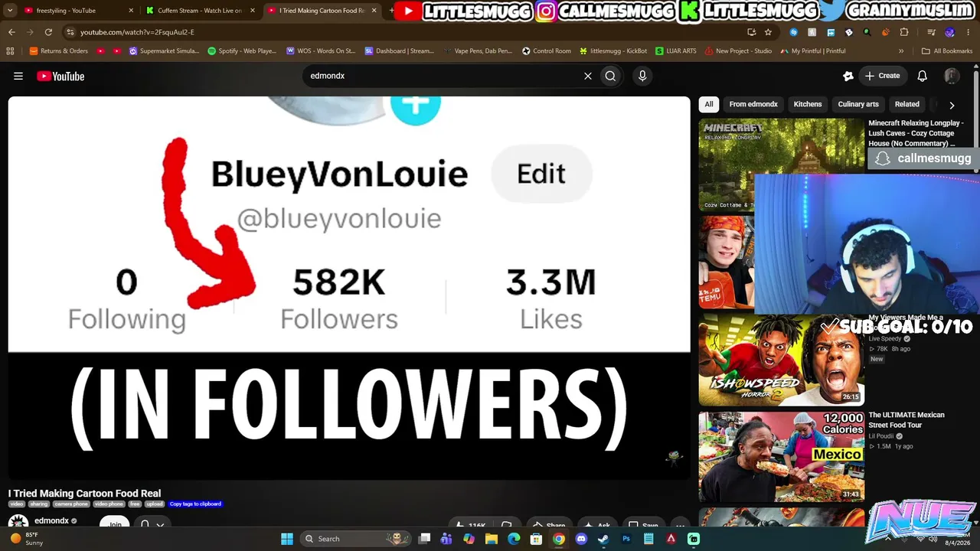Open the Minecraft Relaxing Longplay video title

916,133
